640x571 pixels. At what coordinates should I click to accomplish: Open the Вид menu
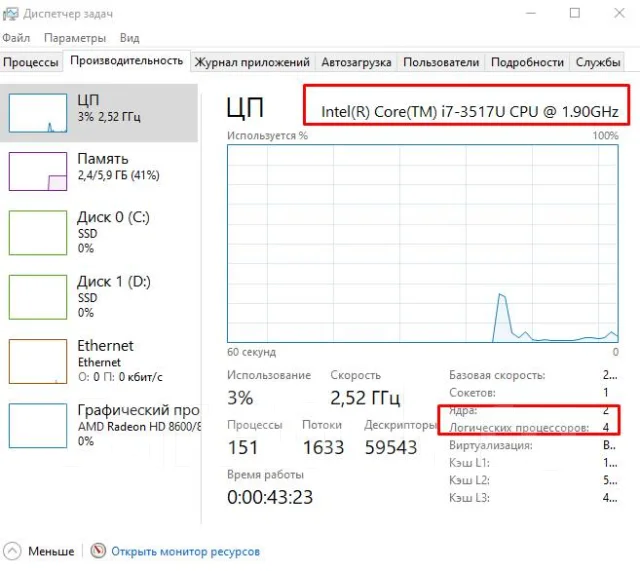[129, 38]
